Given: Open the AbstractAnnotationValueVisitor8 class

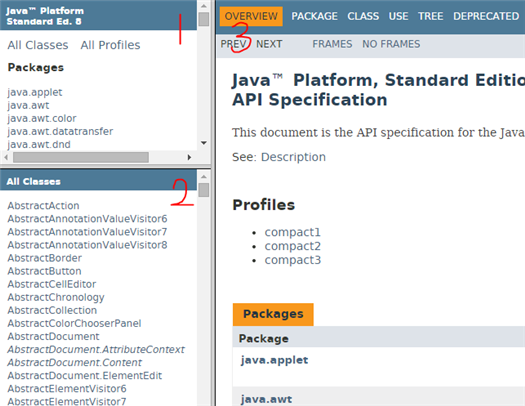Looking at the screenshot, I should coord(87,245).
